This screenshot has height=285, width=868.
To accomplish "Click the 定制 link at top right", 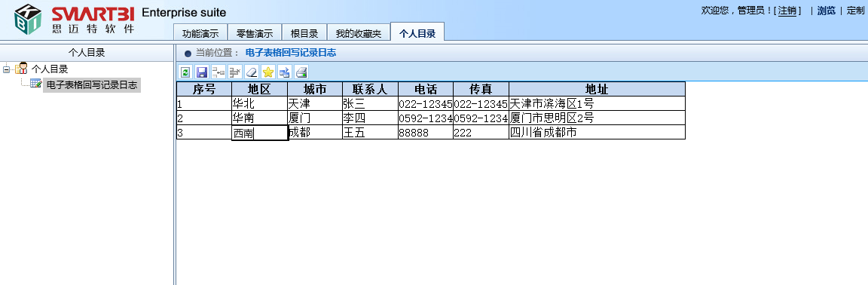I will pos(855,11).
